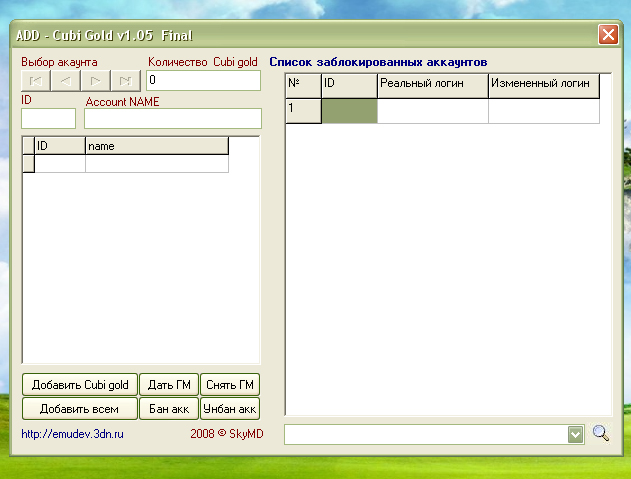
Task: Click the Снять ГМ button
Action: pos(229,385)
